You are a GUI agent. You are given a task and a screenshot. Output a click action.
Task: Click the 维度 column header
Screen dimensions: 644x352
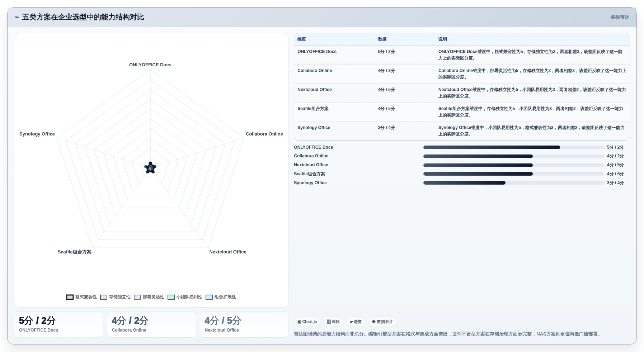click(302, 39)
